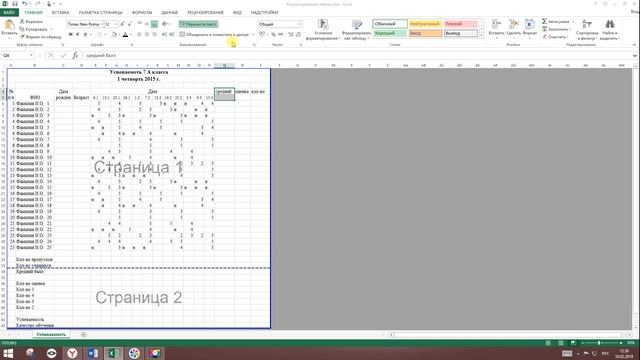Click the Name Box showing Q4
This screenshot has height=360, width=640.
[18, 55]
